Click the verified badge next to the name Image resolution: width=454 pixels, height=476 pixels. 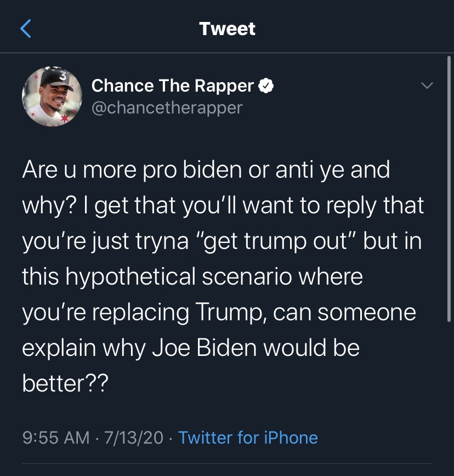pos(266,86)
